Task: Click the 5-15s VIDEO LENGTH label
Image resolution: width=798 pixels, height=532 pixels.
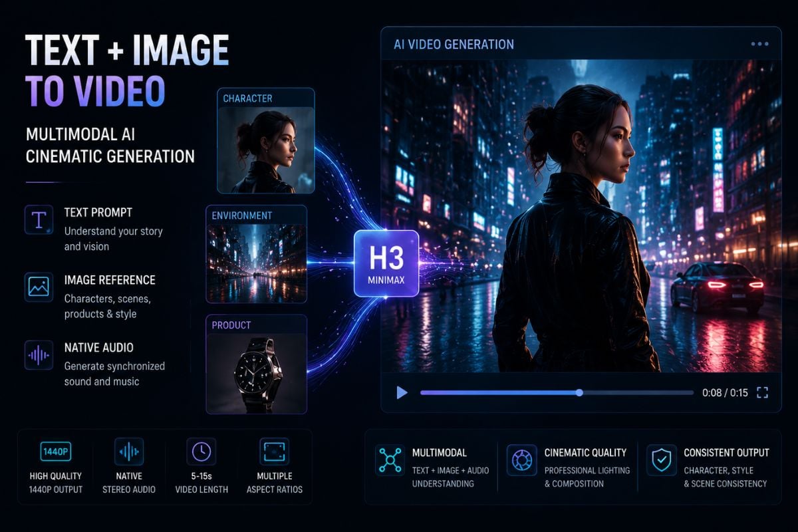Action: pyautogui.click(x=201, y=483)
